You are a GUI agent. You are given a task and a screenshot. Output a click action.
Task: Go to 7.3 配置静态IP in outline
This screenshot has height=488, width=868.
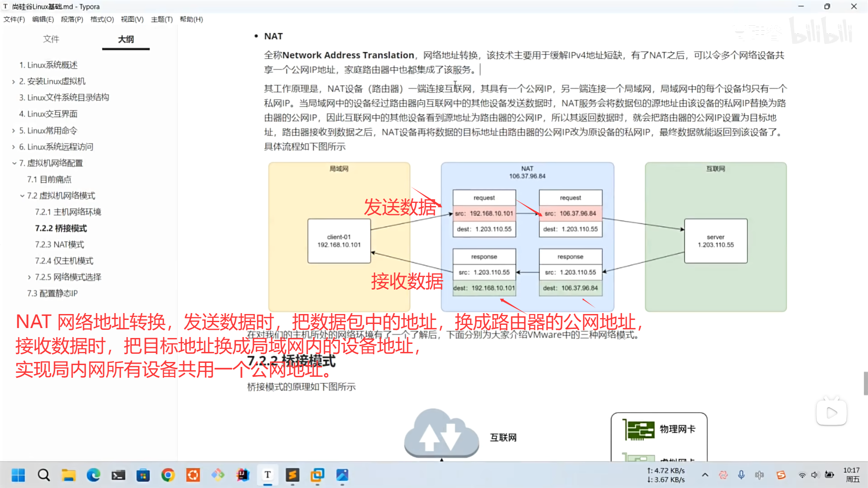pyautogui.click(x=52, y=293)
